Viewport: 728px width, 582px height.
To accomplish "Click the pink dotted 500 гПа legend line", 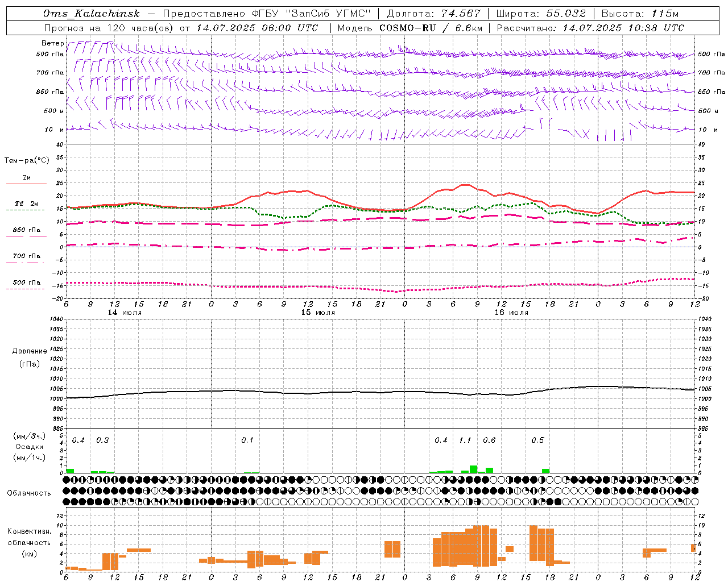I will tap(26, 289).
